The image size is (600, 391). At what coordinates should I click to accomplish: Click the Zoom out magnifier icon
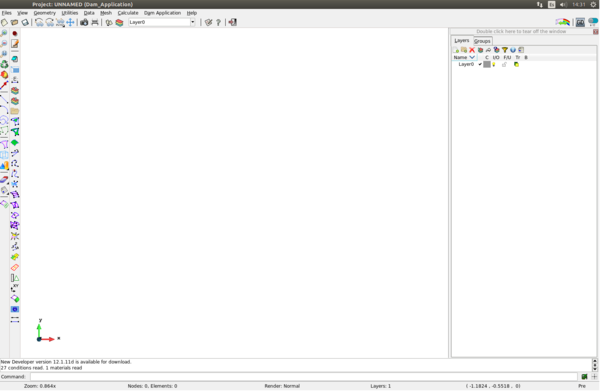(x=4, y=44)
